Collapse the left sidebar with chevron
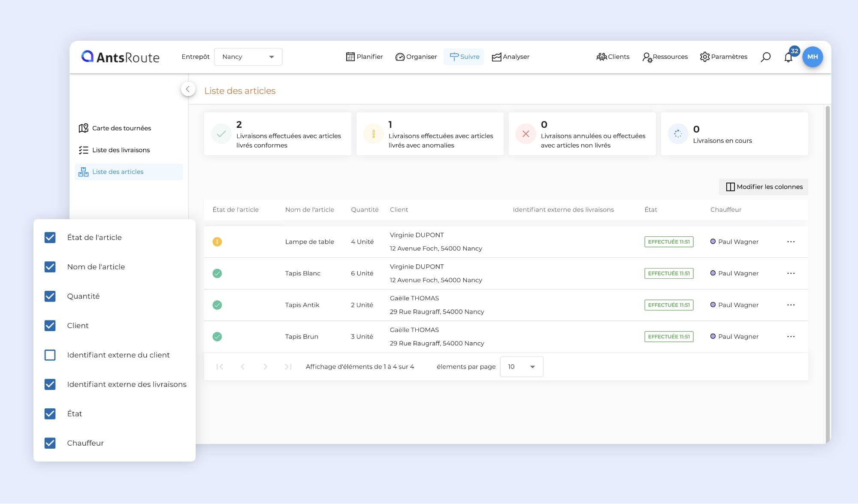858x504 pixels. [x=188, y=89]
